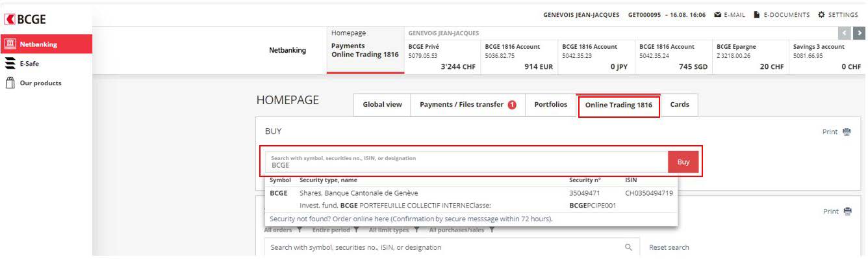Select BCGE 1816 Account 914 EUR
Image resolution: width=868 pixels, height=259 pixels.
519,57
